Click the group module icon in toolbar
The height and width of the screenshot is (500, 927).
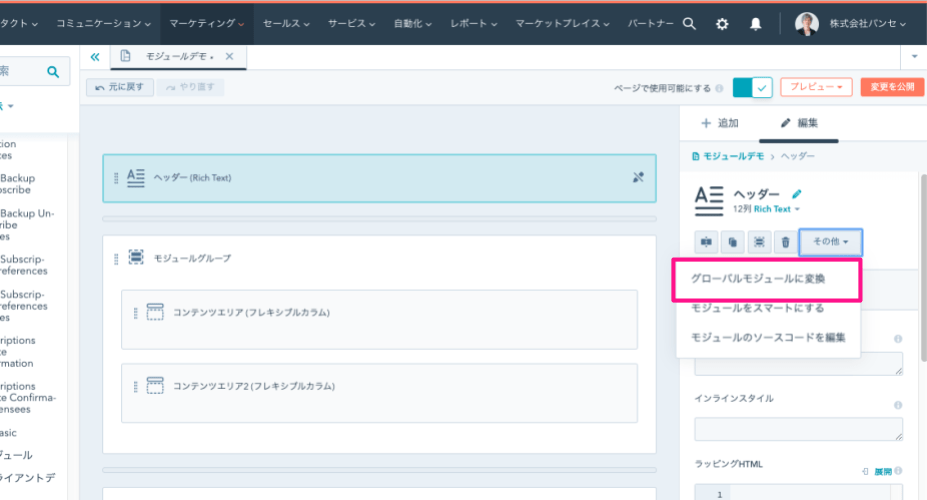click(x=759, y=241)
